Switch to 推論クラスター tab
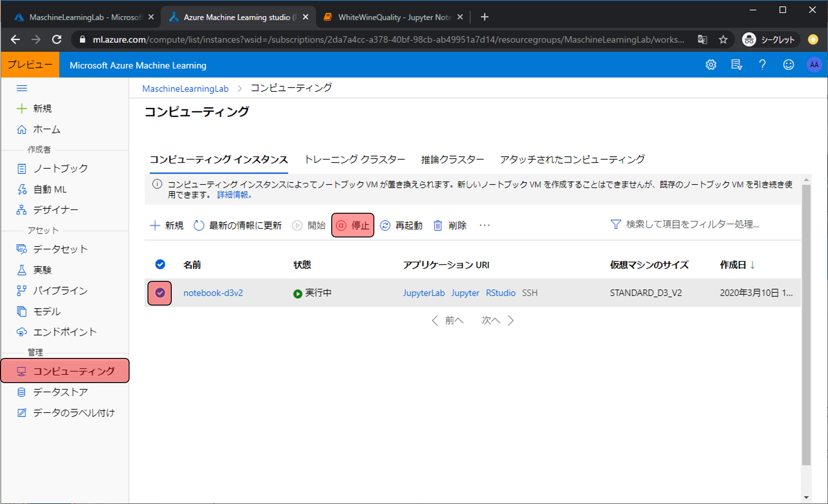Viewport: 828px width, 504px height. pos(452,159)
